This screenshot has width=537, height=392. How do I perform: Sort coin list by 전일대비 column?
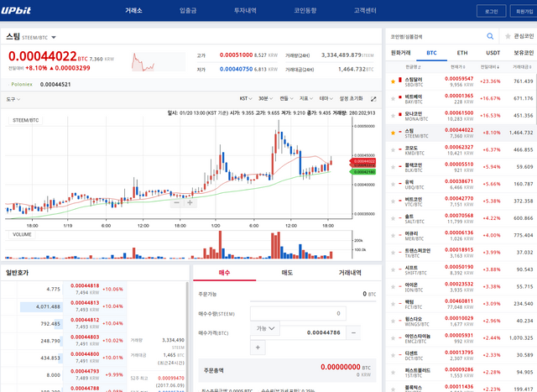pyautogui.click(x=490, y=67)
